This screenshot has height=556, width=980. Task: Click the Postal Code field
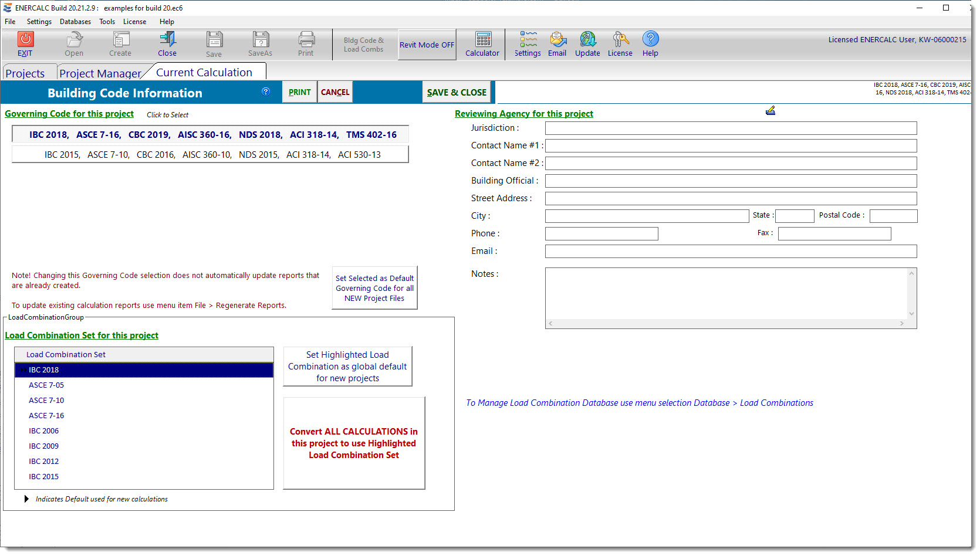(893, 216)
